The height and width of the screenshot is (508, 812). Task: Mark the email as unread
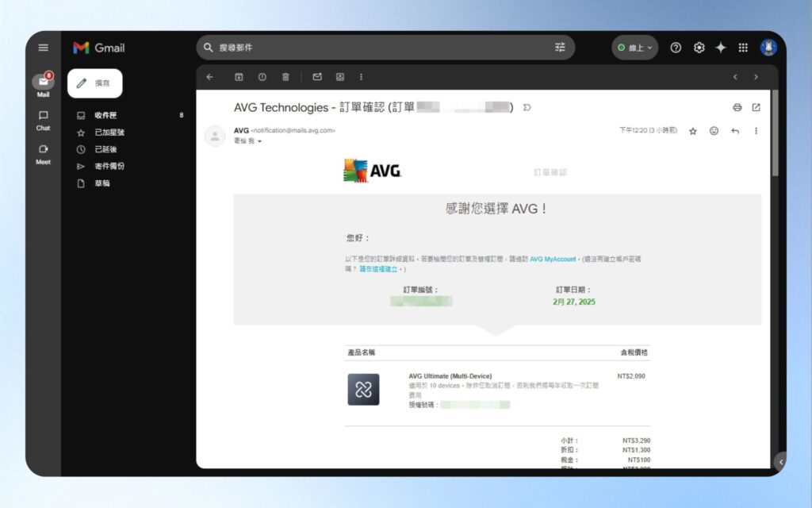[317, 77]
